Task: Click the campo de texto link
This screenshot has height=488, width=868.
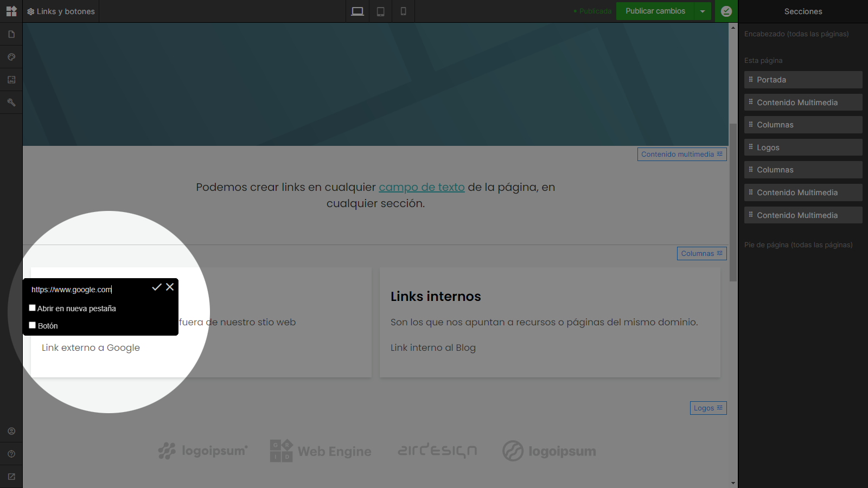Action: (422, 187)
